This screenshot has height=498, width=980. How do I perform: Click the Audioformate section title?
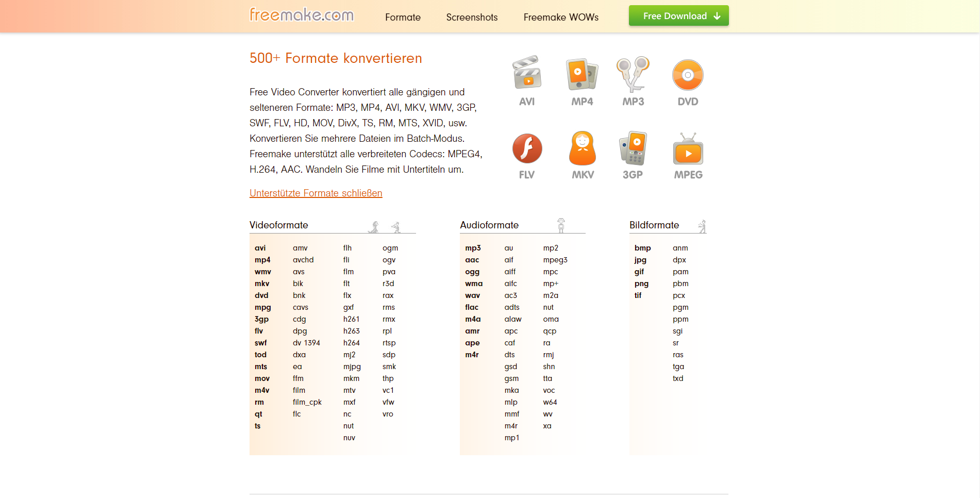click(489, 225)
